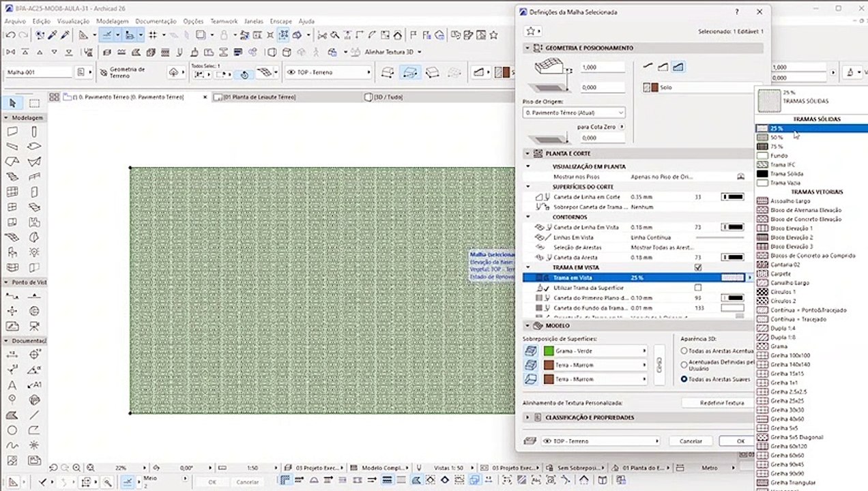Switch to Planta de Leiaute Térreo tab
Screen dimensions: 868x491
tap(259, 98)
